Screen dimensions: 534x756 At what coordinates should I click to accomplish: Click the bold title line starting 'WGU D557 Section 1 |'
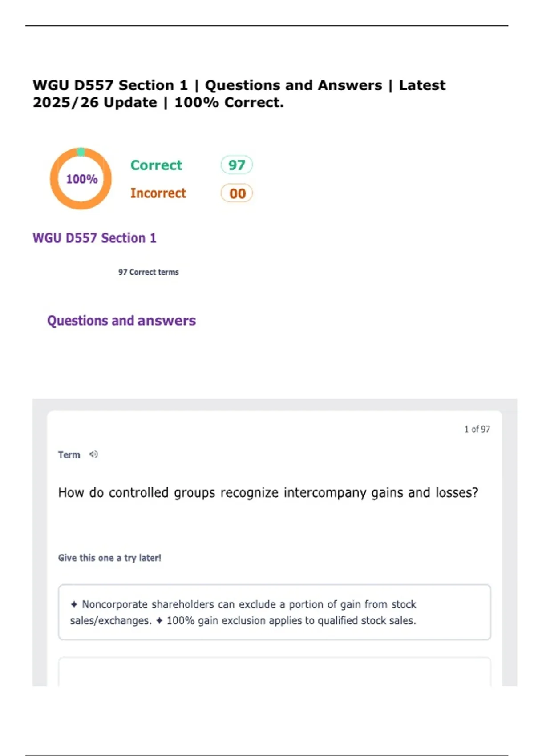tap(239, 85)
